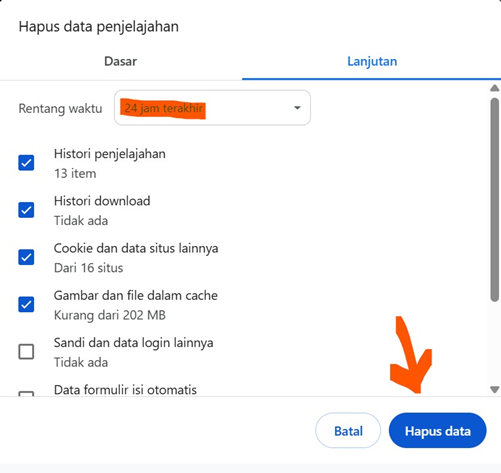Uncheck Histori download checkbox
Viewport: 501px width, 473px height.
(26, 210)
